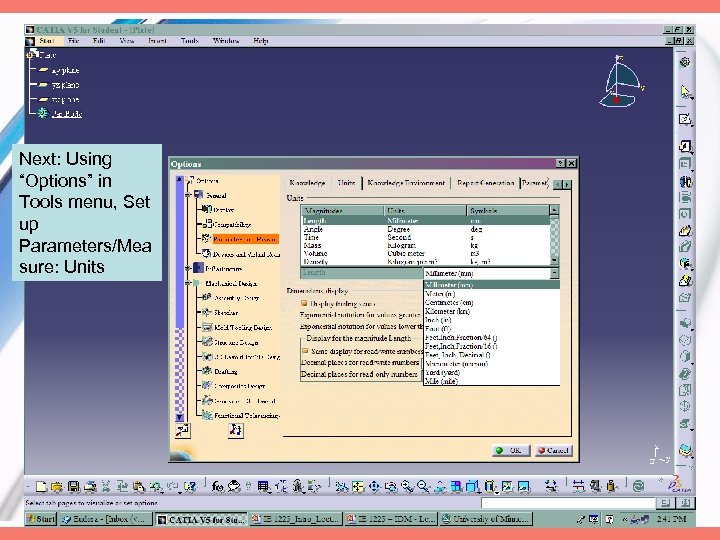The width and height of the screenshot is (720, 540).
Task: Click the Options dialog question mark help button
Action: point(560,163)
